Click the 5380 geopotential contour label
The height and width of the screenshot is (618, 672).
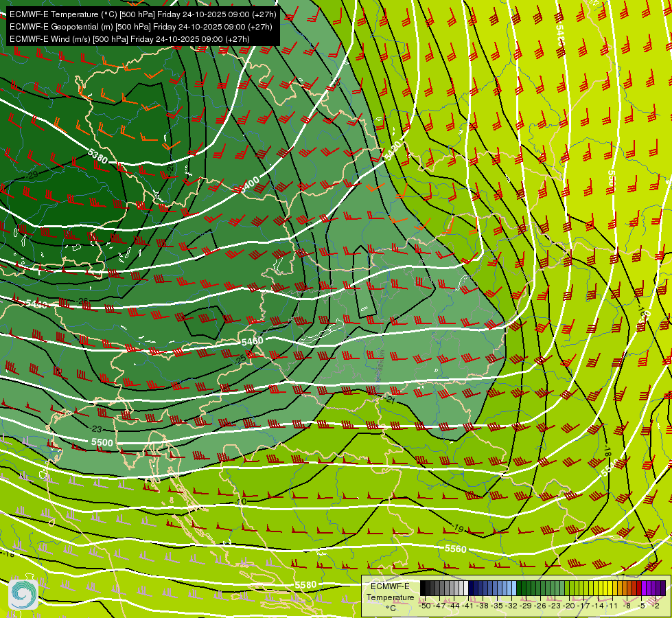97,155
